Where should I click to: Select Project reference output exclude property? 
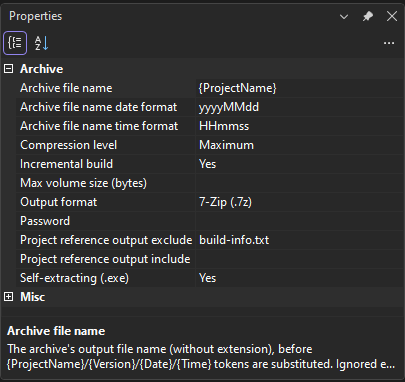[x=106, y=240]
